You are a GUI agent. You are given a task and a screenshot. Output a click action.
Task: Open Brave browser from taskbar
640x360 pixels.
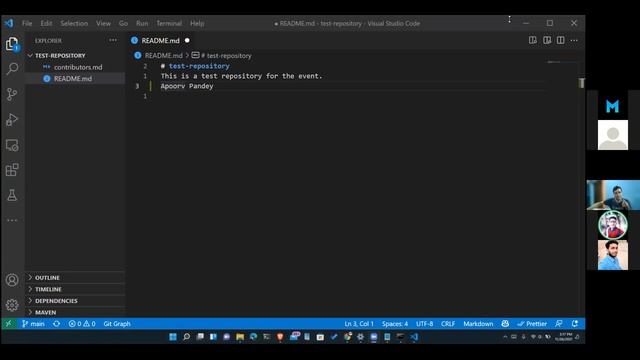click(x=280, y=337)
